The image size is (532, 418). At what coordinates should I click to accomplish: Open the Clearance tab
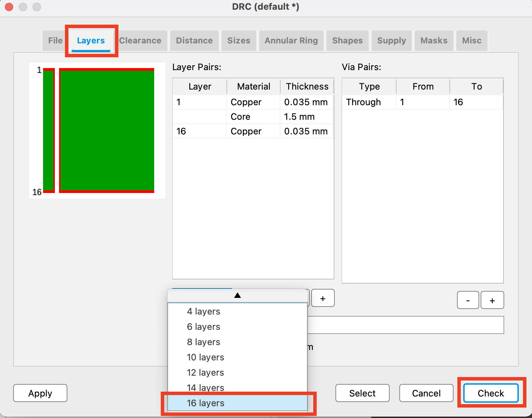[141, 41]
